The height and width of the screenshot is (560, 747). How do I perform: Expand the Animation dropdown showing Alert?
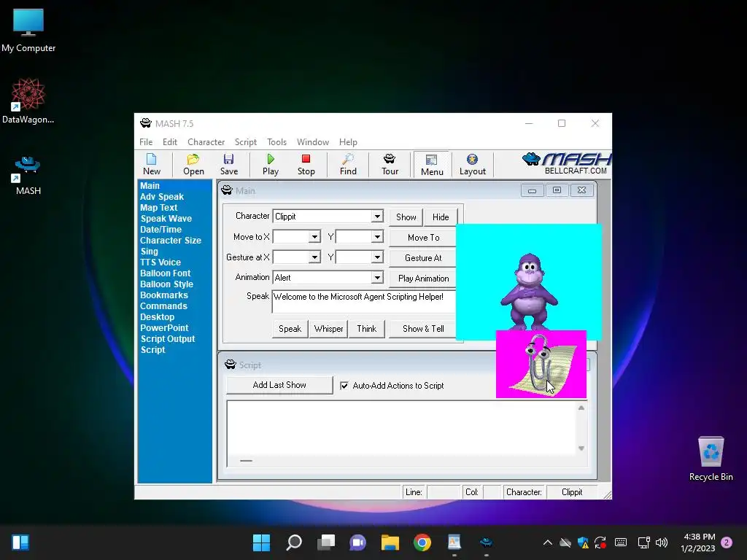(x=377, y=278)
